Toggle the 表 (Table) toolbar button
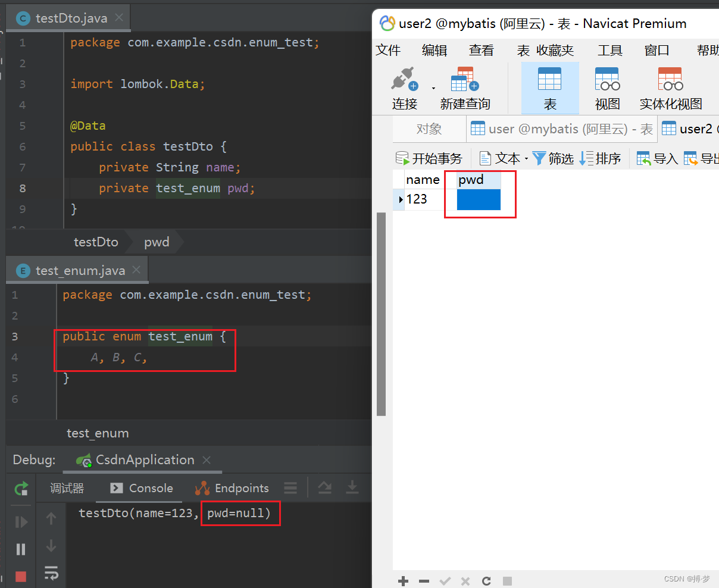Screen dimensions: 719x588 (x=550, y=88)
